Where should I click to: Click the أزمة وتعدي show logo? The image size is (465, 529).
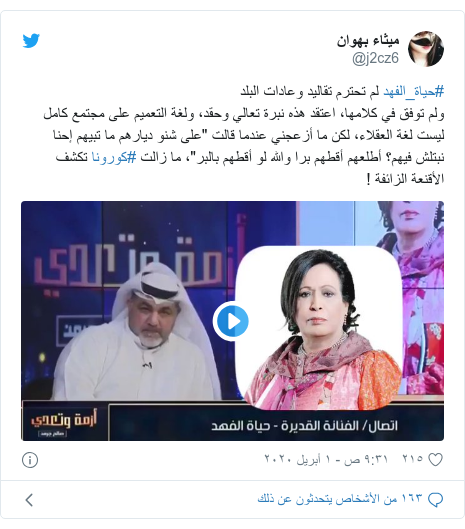click(x=63, y=422)
